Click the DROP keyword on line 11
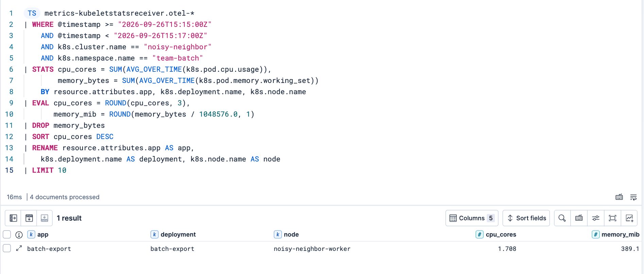This screenshot has height=274, width=644. (x=41, y=125)
